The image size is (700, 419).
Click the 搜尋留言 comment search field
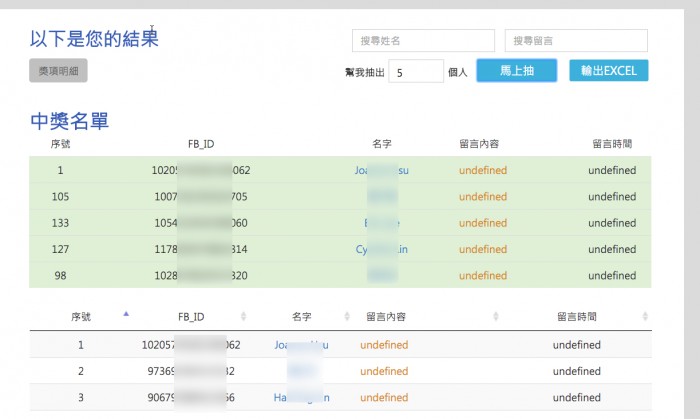pyautogui.click(x=575, y=40)
